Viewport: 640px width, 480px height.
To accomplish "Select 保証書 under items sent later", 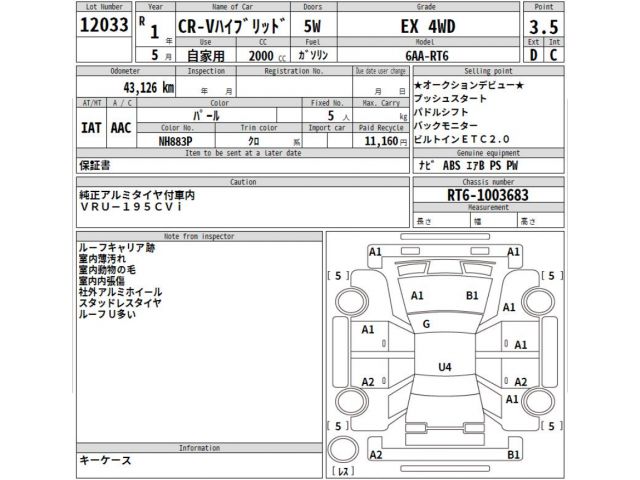I will [x=94, y=165].
